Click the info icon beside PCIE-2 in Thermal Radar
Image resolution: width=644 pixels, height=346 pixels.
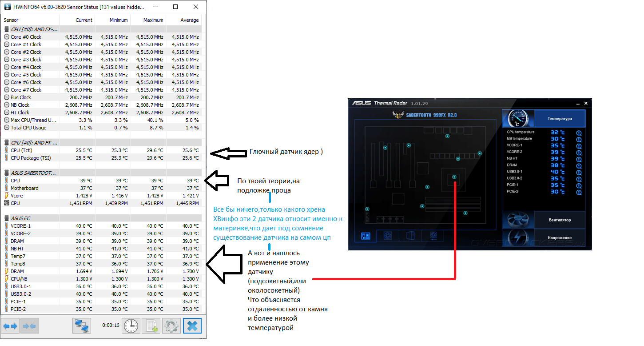[579, 192]
